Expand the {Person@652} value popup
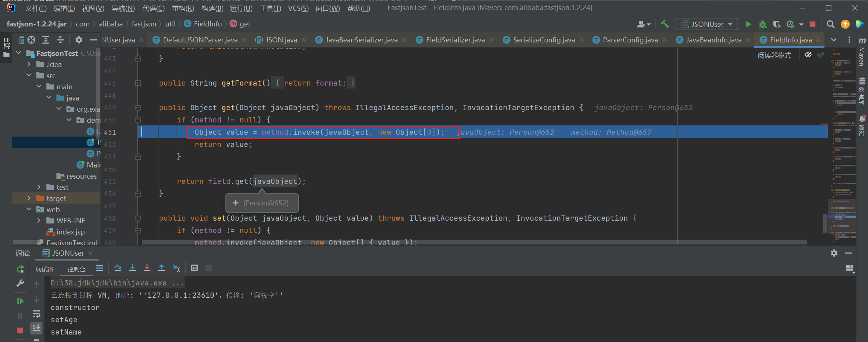The height and width of the screenshot is (342, 868). (236, 203)
